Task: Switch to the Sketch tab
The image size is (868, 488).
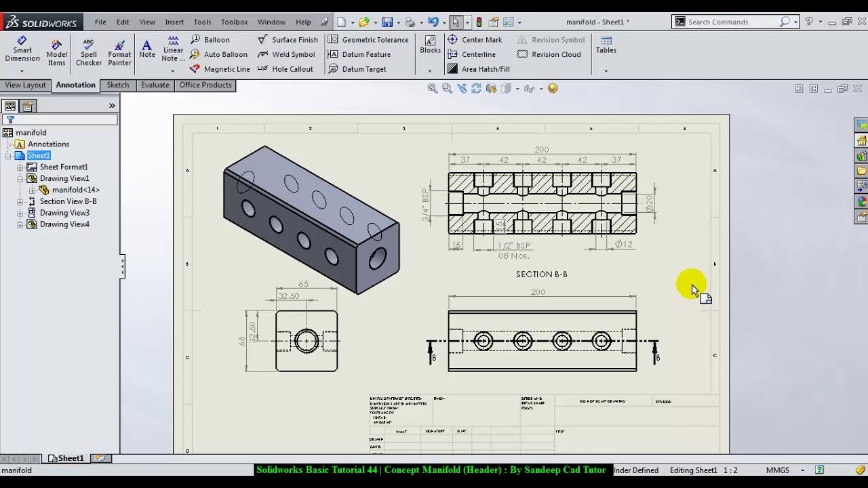Action: (x=118, y=85)
